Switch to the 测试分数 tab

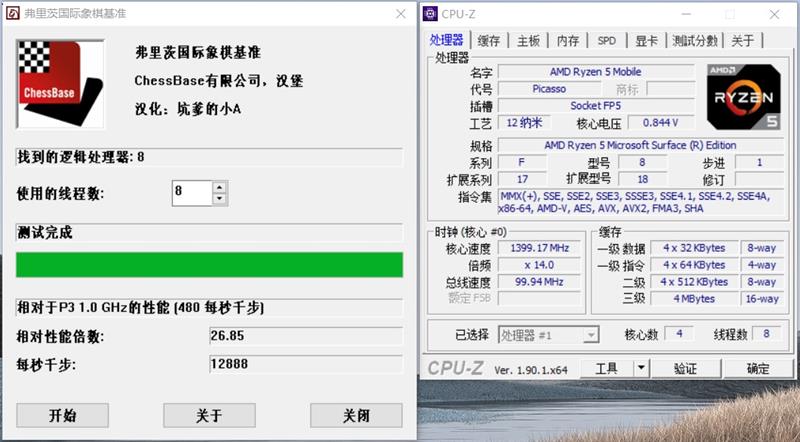(694, 41)
